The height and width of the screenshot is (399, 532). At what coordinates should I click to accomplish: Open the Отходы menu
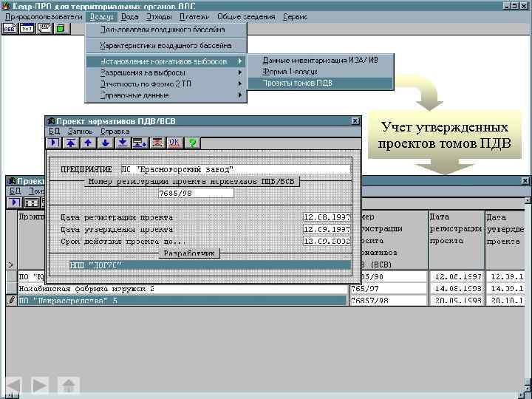[159, 16]
